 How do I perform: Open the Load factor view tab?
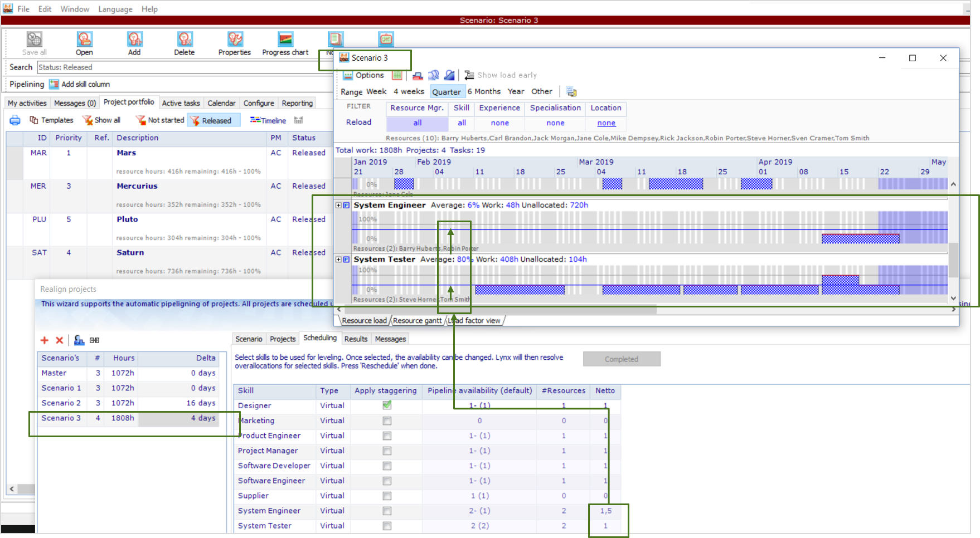coord(474,321)
